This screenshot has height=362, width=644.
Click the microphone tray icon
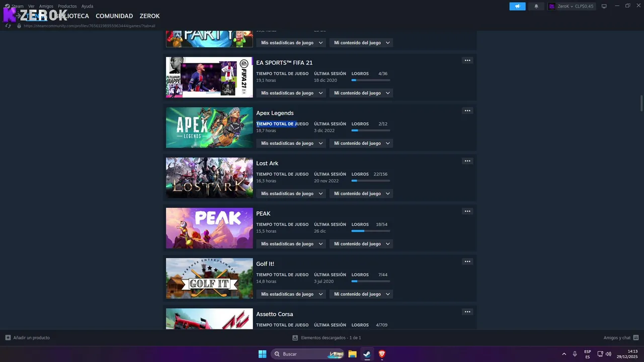point(575,354)
